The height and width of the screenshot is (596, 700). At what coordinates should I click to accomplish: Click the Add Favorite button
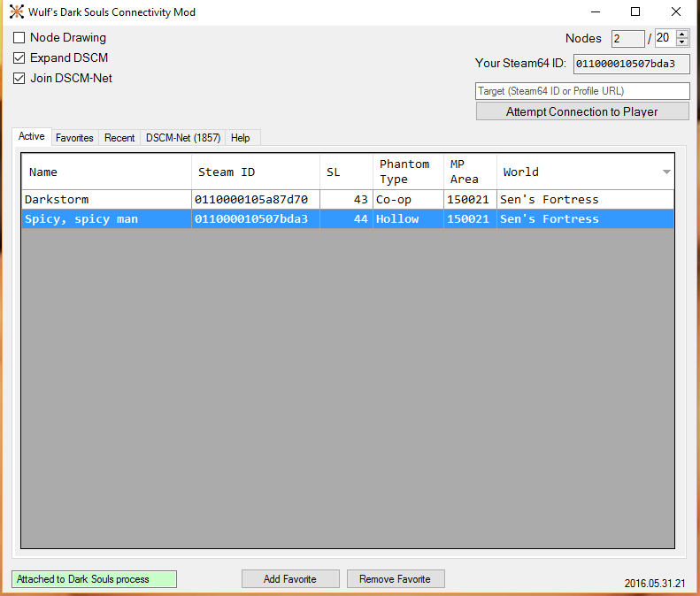click(290, 579)
